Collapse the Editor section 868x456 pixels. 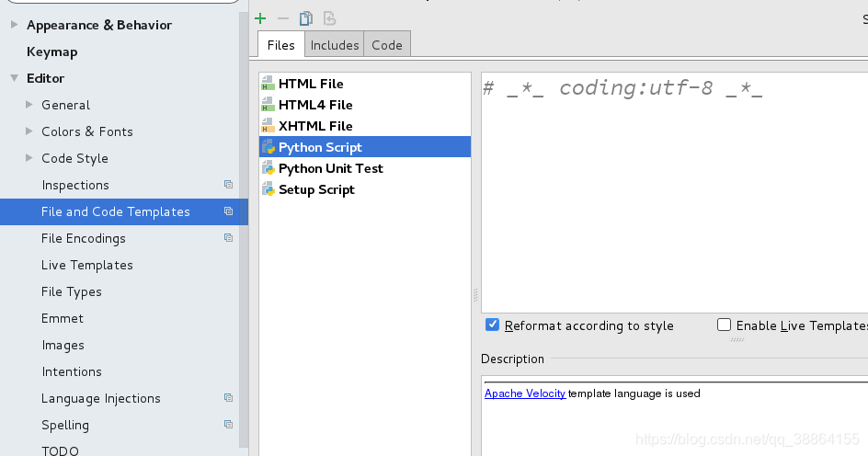(x=15, y=78)
